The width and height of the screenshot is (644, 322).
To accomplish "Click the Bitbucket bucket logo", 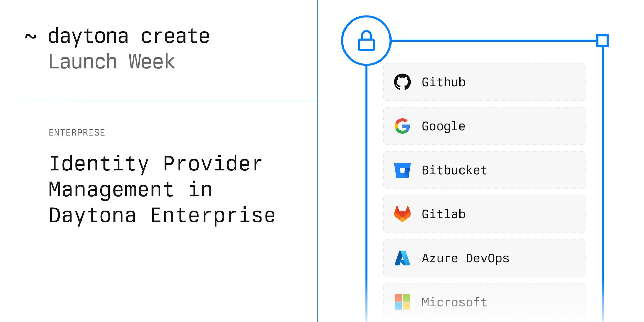I will pyautogui.click(x=402, y=170).
